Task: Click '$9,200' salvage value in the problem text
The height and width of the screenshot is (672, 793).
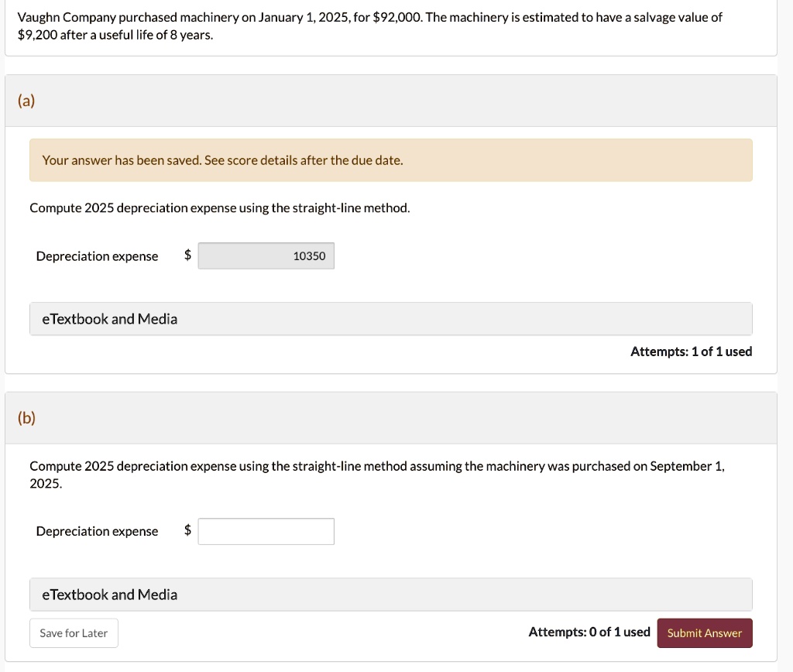Action: coord(36,36)
